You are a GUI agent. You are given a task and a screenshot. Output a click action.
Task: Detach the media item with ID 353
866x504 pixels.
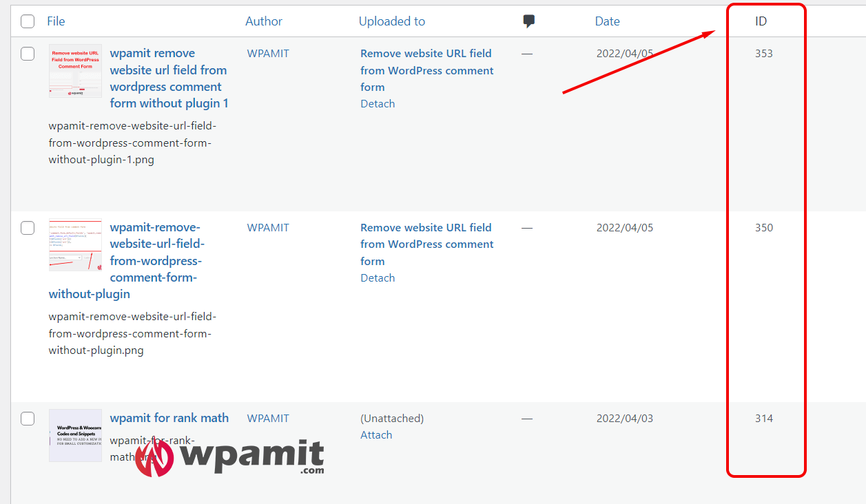(x=378, y=104)
